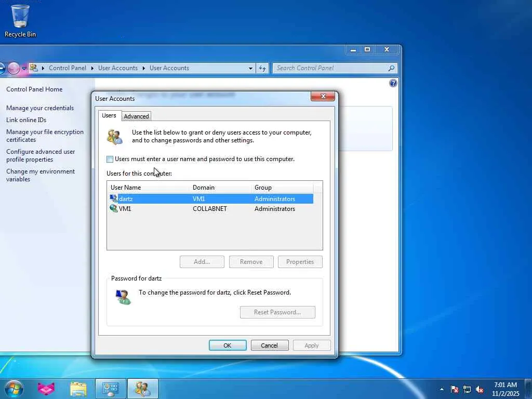This screenshot has width=532, height=399.
Task: Expand the address bar history dropdown
Action: (x=250, y=68)
